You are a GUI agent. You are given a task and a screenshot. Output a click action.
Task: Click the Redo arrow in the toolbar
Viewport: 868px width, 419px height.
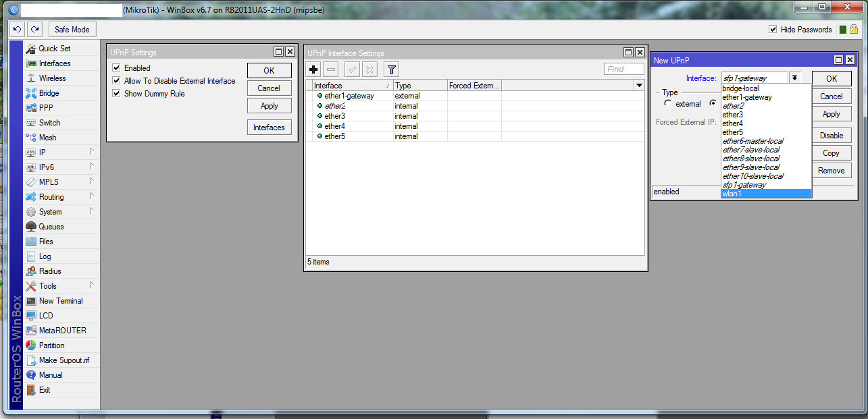[x=34, y=30]
